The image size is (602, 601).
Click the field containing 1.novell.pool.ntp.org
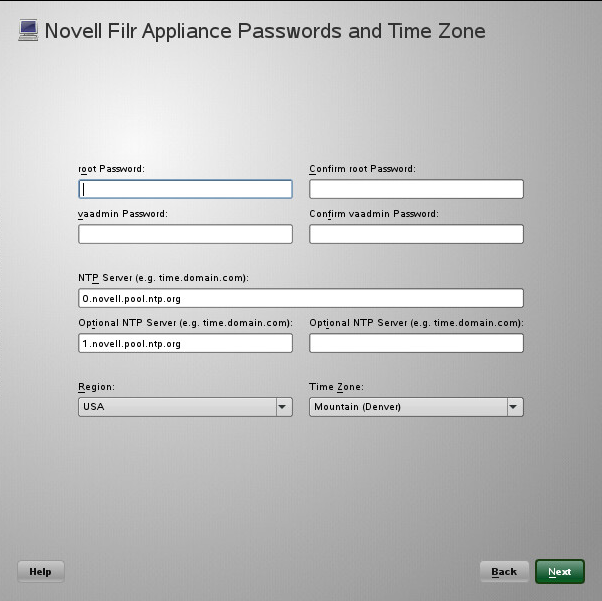pyautogui.click(x=185, y=343)
